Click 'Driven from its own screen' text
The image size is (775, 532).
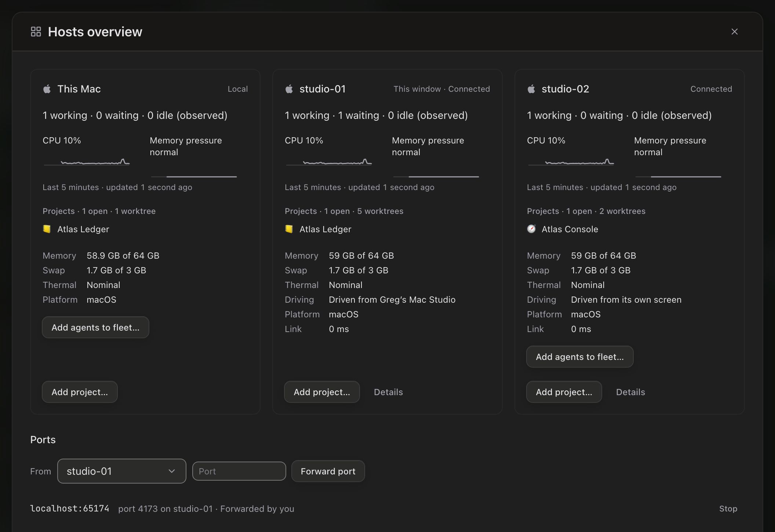[x=626, y=299]
